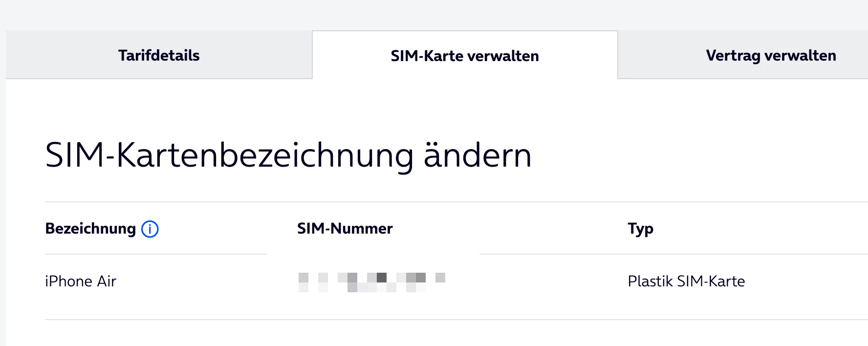Click the gray page background above the tabs
The height and width of the screenshot is (346, 868).
tap(434, 14)
